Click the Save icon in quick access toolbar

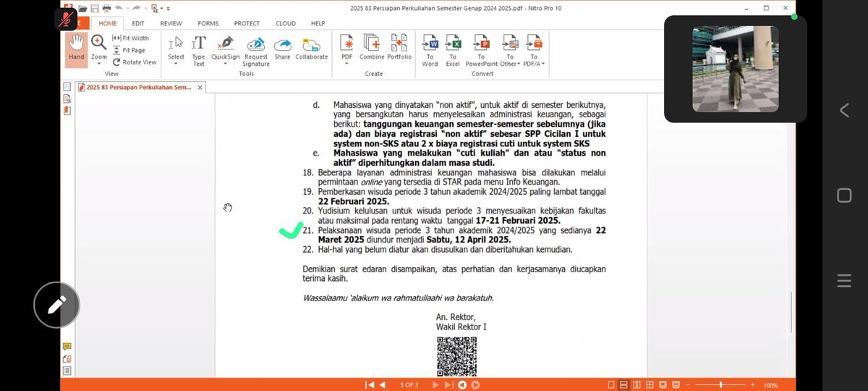click(x=95, y=8)
